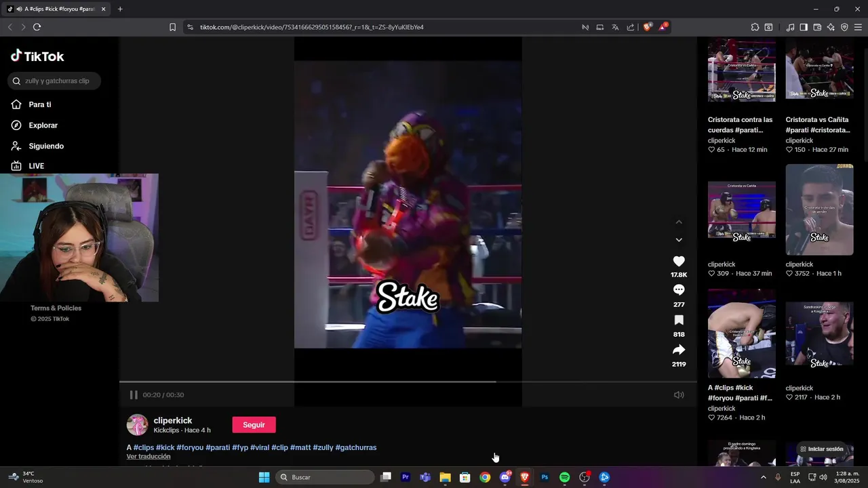Screen dimensions: 868x488
Task: Open the browser hamburger menu
Action: tap(858, 27)
